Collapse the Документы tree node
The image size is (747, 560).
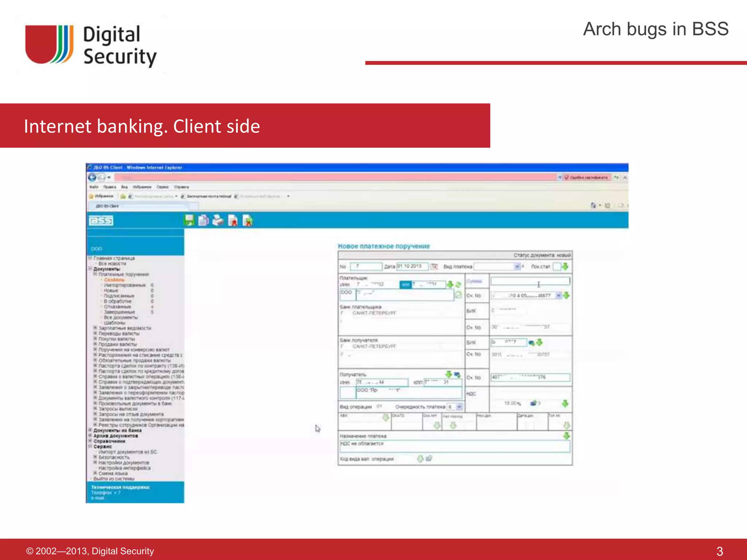point(90,269)
